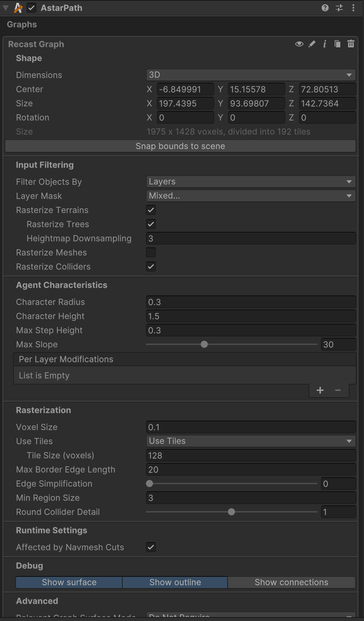The image size is (364, 621).
Task: Open component presets for AstarPath
Action: click(339, 8)
